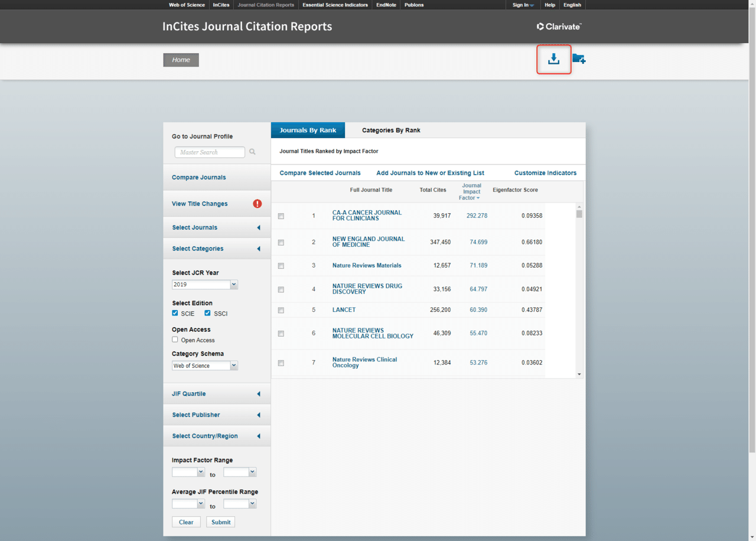
Task: Tick checkbox for Lancet row
Action: click(281, 310)
